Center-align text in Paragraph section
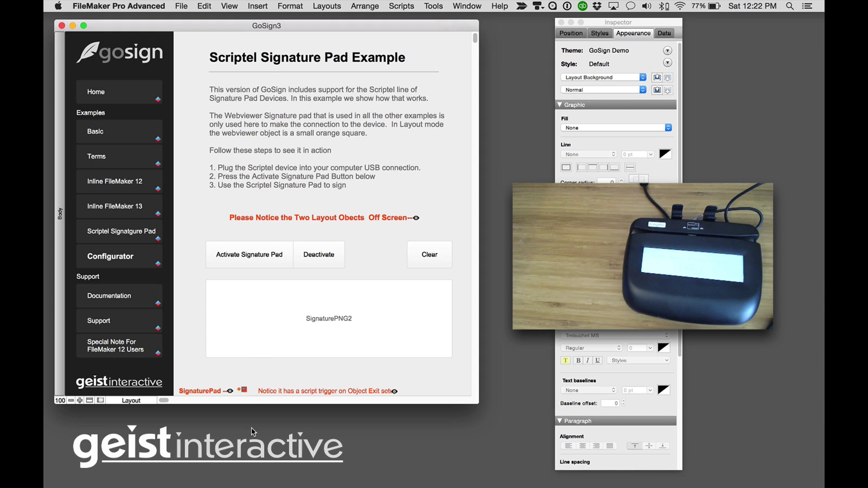Viewport: 868px width, 488px height. [582, 446]
